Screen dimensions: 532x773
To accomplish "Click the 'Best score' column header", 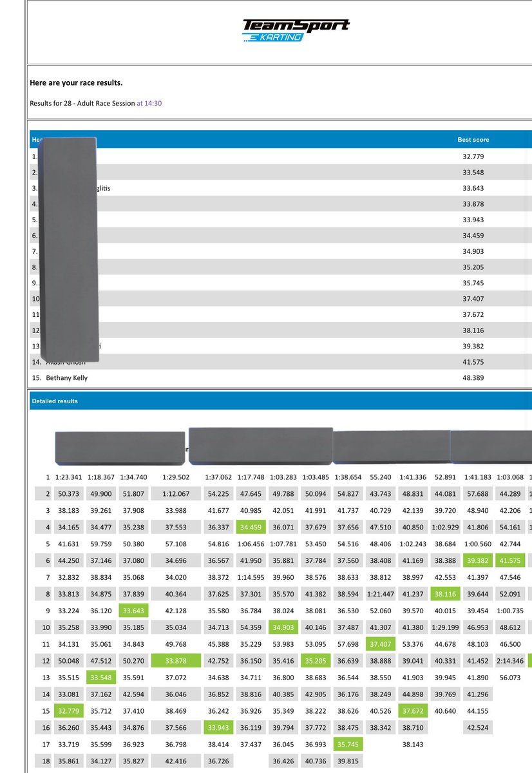I will click(473, 139).
